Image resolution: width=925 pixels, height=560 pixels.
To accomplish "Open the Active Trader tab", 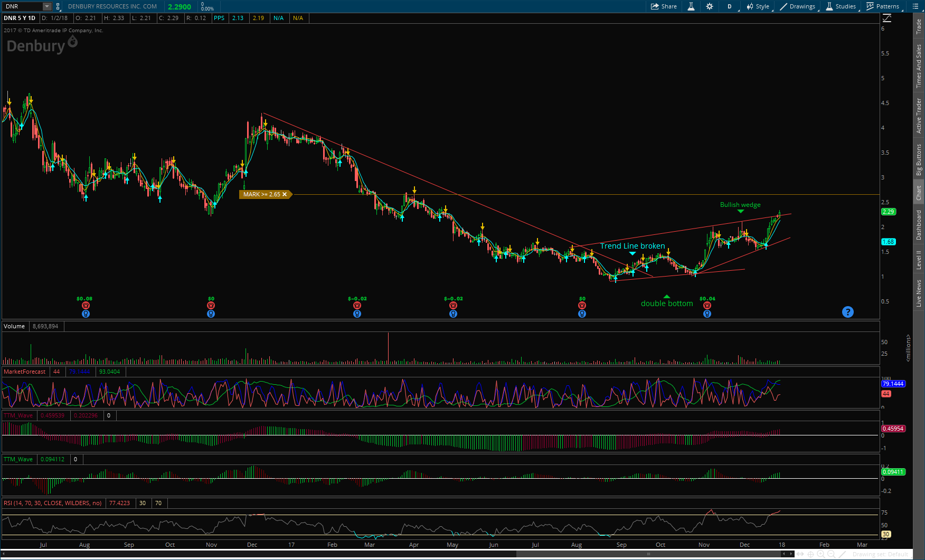I will (x=919, y=116).
